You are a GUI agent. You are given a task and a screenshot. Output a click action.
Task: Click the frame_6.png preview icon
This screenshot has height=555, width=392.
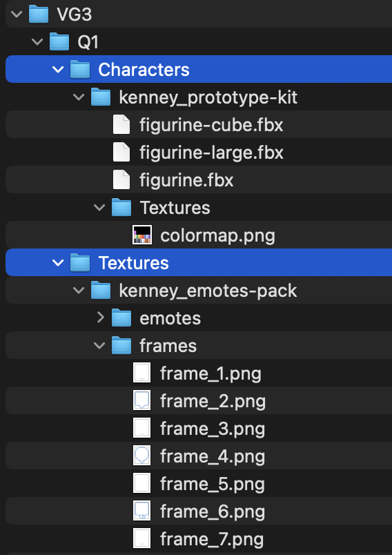[x=142, y=511]
